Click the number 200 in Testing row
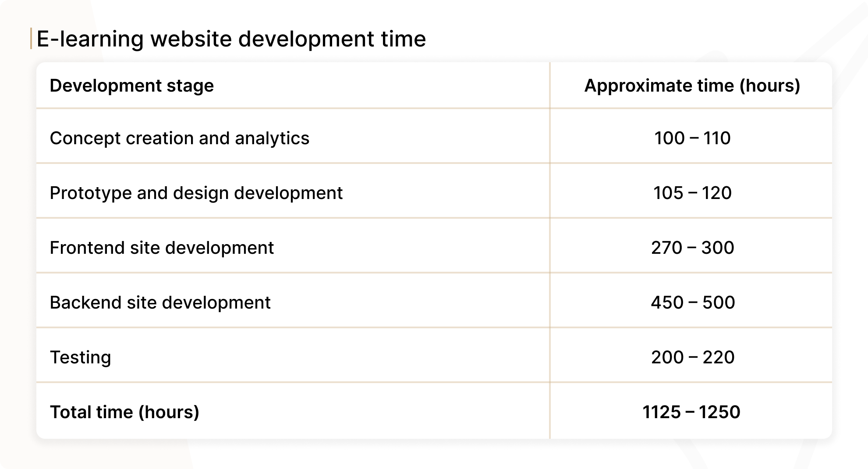 click(667, 357)
